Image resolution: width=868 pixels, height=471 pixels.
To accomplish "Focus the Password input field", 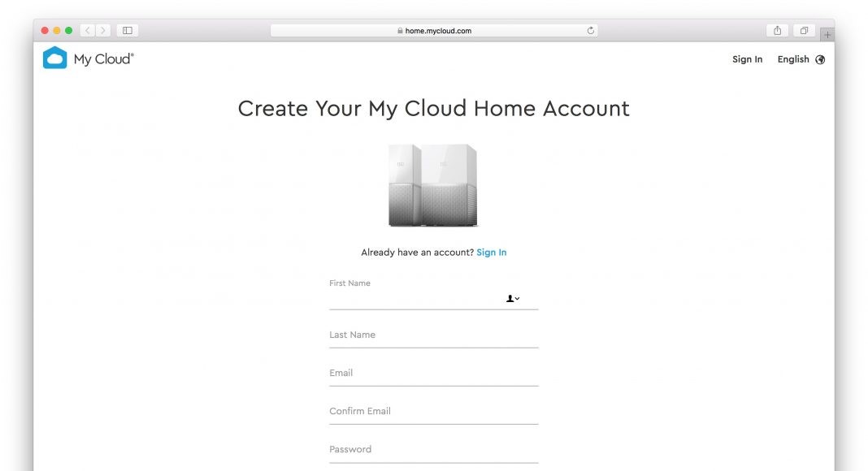I will point(433,449).
